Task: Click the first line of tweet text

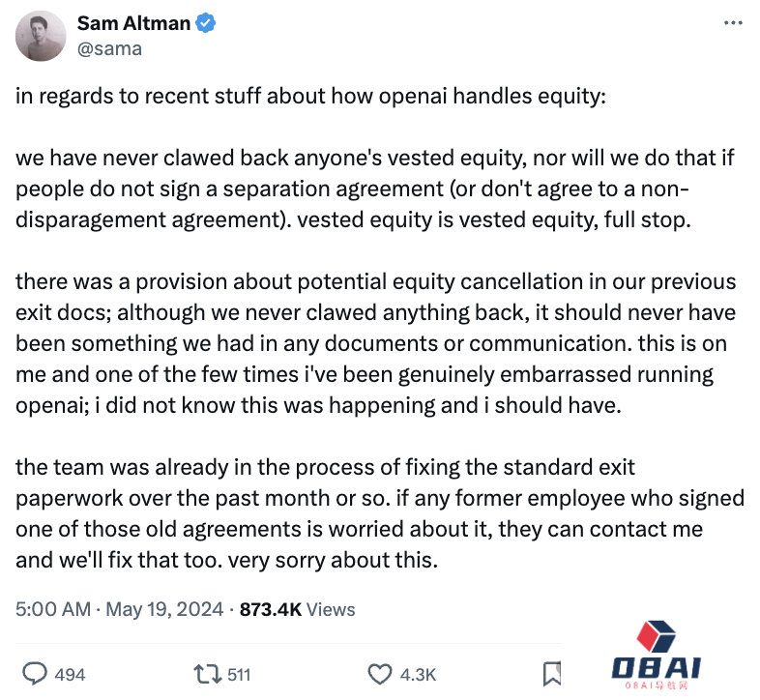Action: [310, 96]
